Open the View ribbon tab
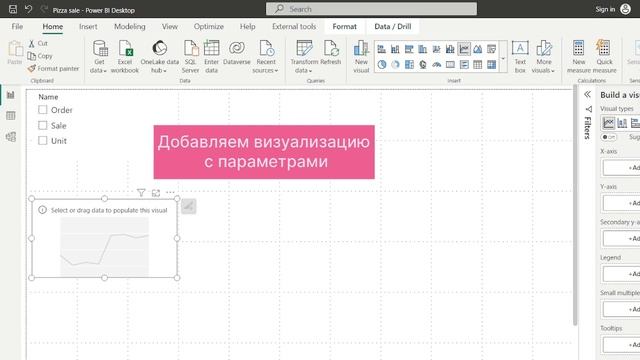The width and height of the screenshot is (640, 360). tap(170, 27)
